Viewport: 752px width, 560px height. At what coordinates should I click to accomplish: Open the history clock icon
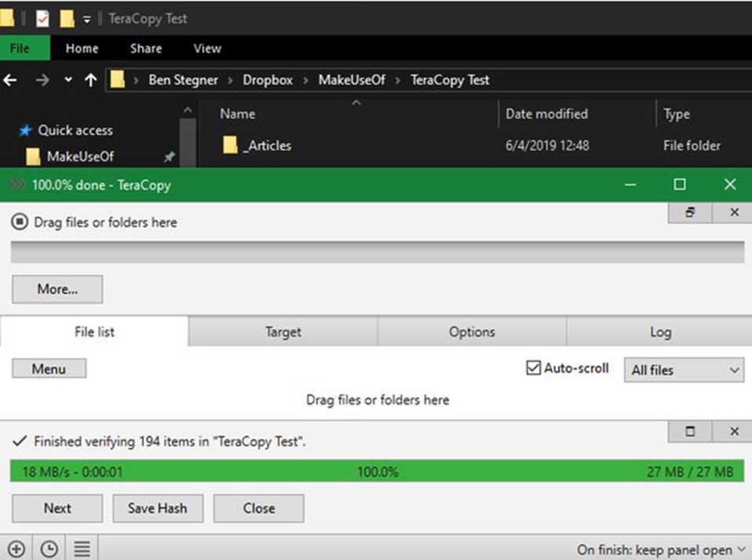pos(49,549)
